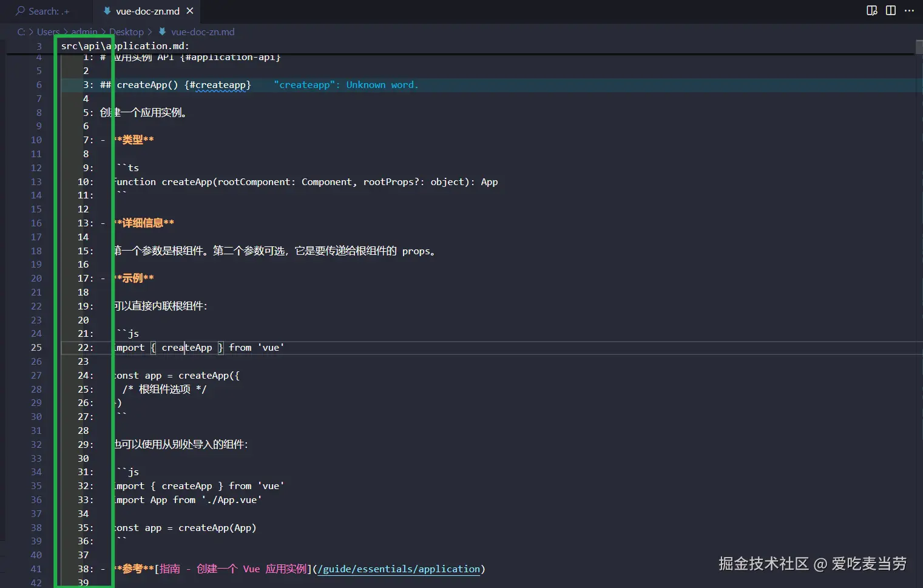The image size is (923, 588).
Task: Click the bold "详细信息" heading text
Action: (x=143, y=223)
